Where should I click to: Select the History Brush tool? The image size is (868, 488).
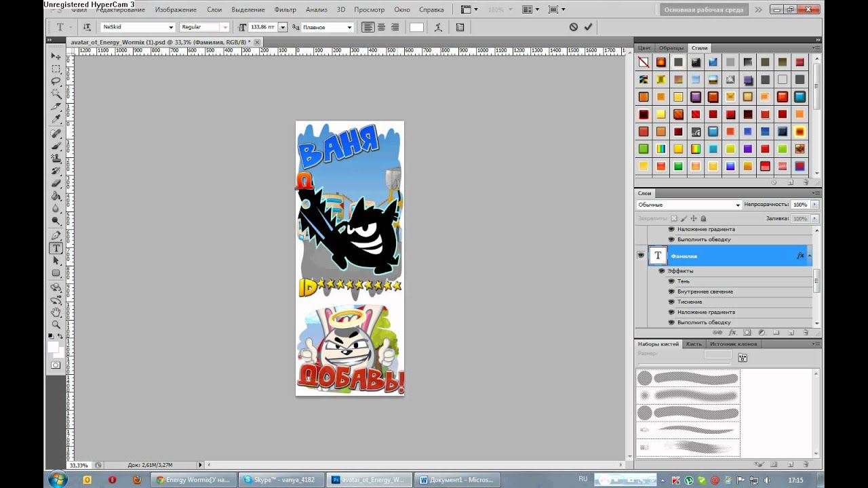[x=56, y=171]
